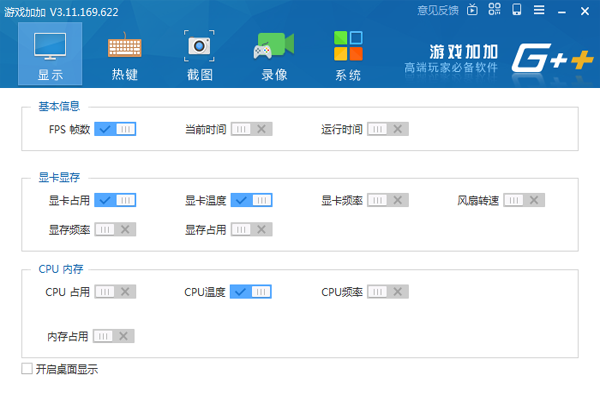Enable the CPU频率 toggle

tap(388, 292)
